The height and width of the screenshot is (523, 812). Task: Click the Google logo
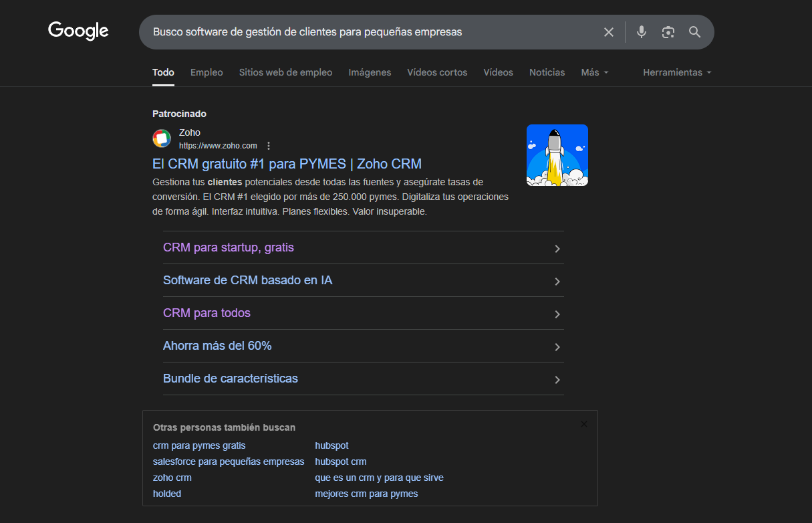pos(78,31)
